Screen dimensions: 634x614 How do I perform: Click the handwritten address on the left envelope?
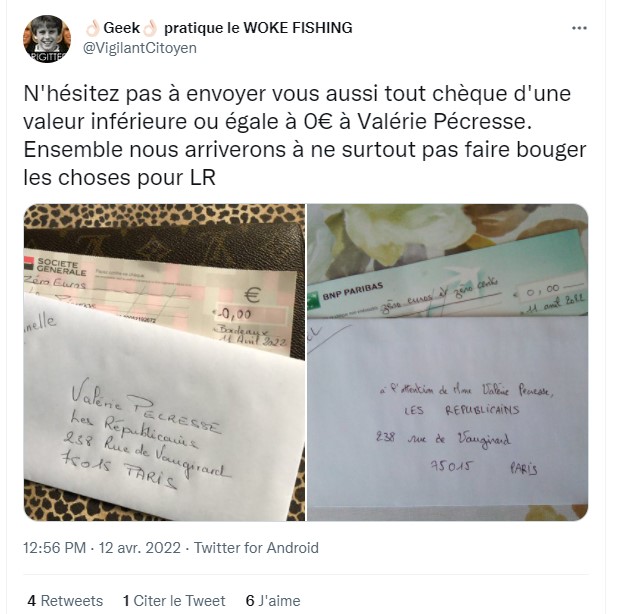pos(147,434)
